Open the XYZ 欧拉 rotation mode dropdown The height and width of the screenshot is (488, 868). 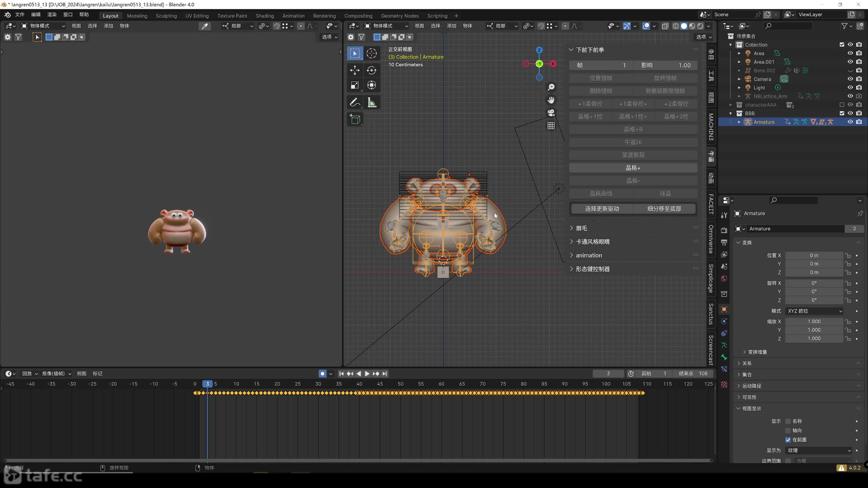pos(814,311)
